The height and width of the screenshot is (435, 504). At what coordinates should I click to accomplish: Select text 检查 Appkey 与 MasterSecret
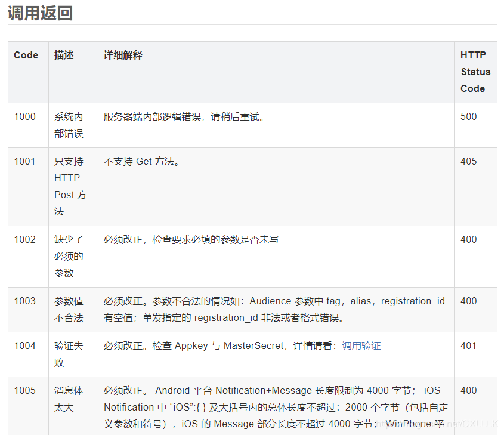click(218, 346)
